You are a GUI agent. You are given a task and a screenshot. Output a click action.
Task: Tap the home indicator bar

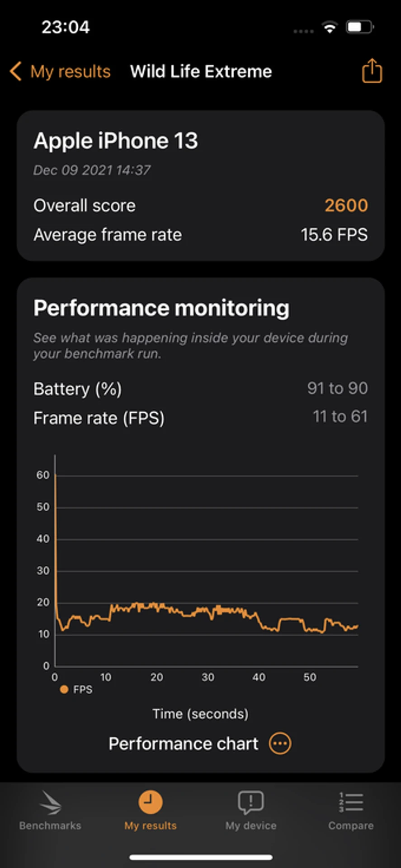[x=201, y=857]
